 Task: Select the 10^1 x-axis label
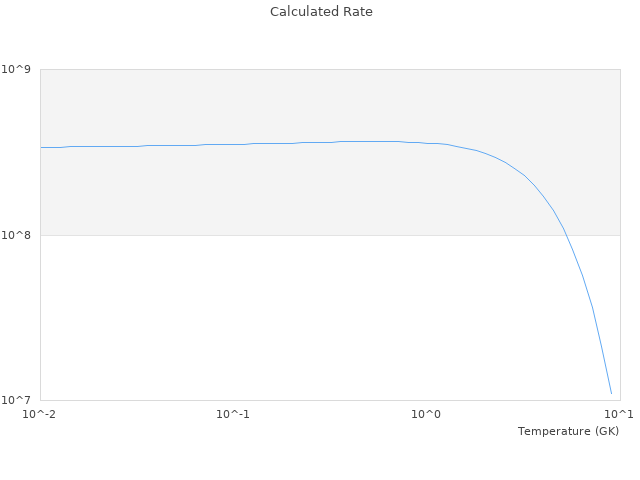coord(619,414)
